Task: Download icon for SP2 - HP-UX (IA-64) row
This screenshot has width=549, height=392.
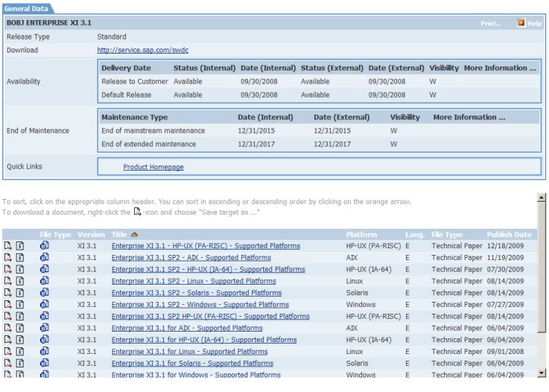Action: [8, 269]
